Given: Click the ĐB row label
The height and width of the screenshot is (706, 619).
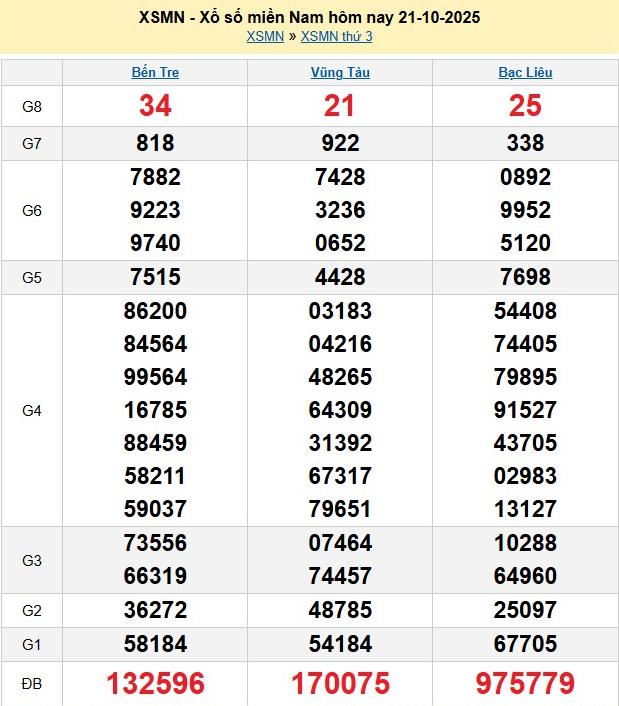Looking at the screenshot, I should pos(31,683).
